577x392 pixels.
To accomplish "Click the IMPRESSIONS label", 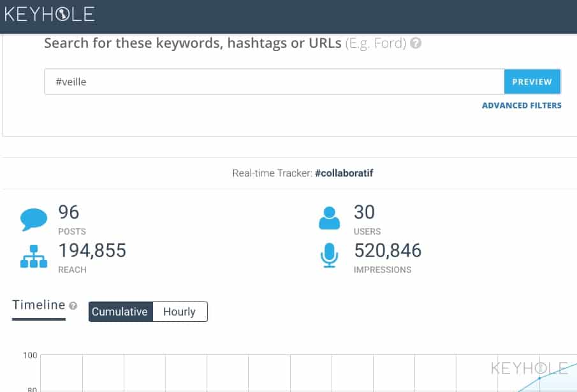I will pyautogui.click(x=383, y=270).
